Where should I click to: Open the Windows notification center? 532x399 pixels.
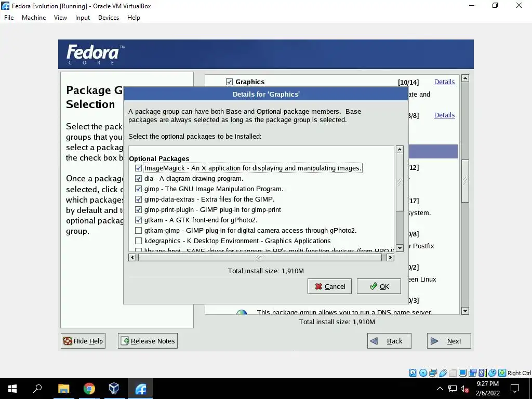pos(515,389)
